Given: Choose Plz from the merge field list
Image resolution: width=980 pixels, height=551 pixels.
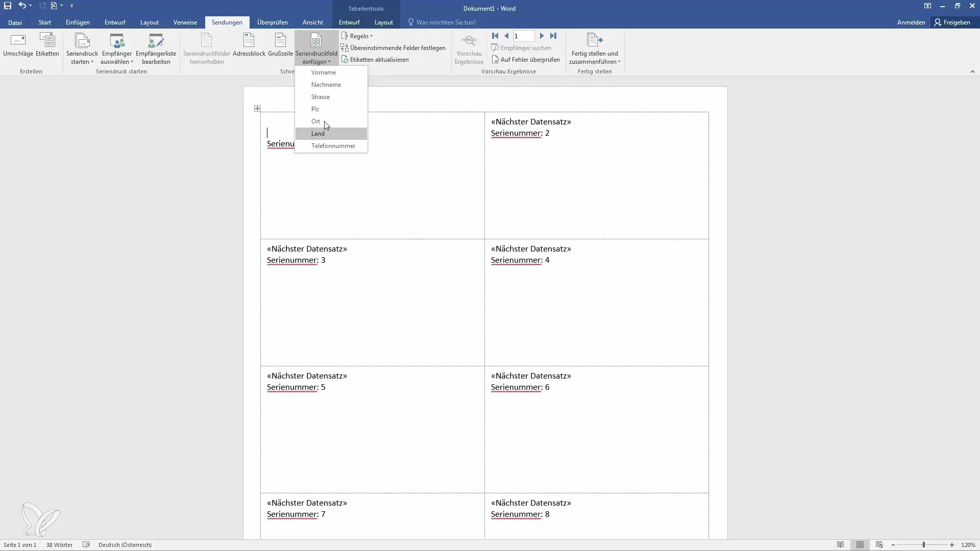Looking at the screenshot, I should [x=331, y=109].
